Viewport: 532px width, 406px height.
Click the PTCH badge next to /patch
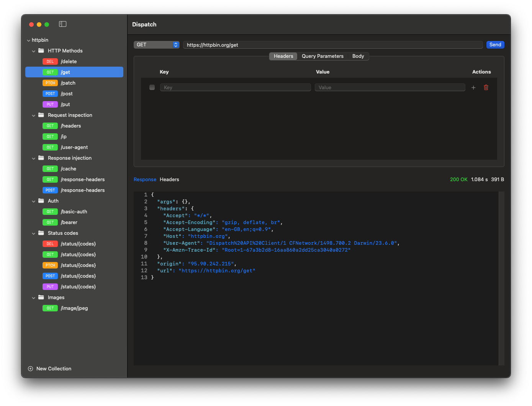click(50, 83)
